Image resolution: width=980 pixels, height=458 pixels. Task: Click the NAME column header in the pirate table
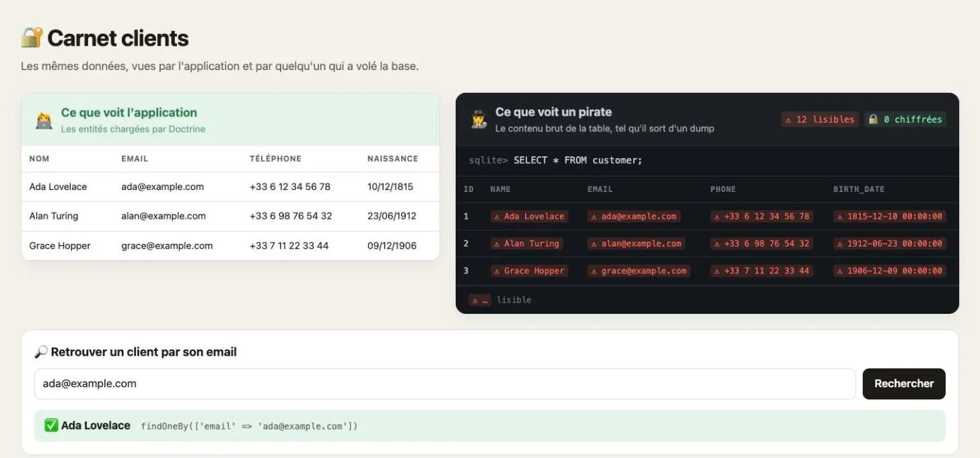click(x=501, y=189)
